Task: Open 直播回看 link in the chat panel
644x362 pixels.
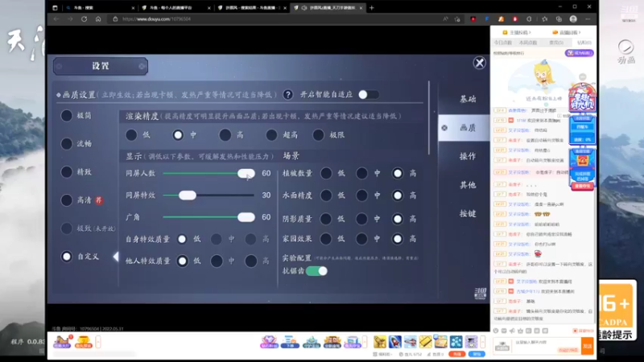Action: (567, 32)
